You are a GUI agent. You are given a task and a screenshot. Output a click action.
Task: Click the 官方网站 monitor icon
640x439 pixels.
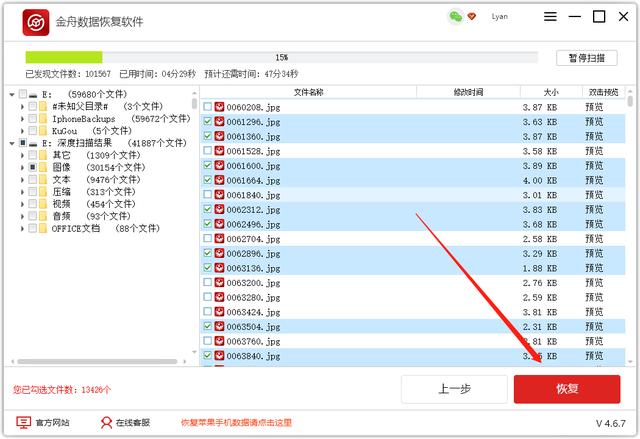(23, 422)
